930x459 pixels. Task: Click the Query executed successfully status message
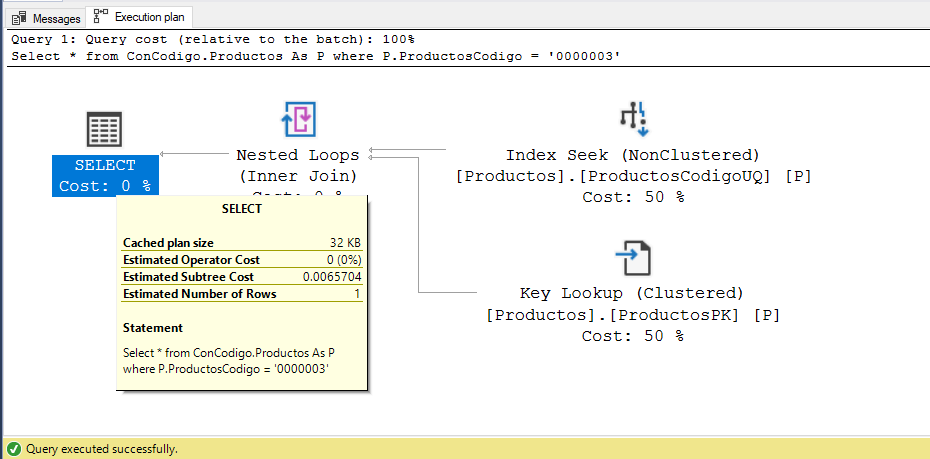101,449
